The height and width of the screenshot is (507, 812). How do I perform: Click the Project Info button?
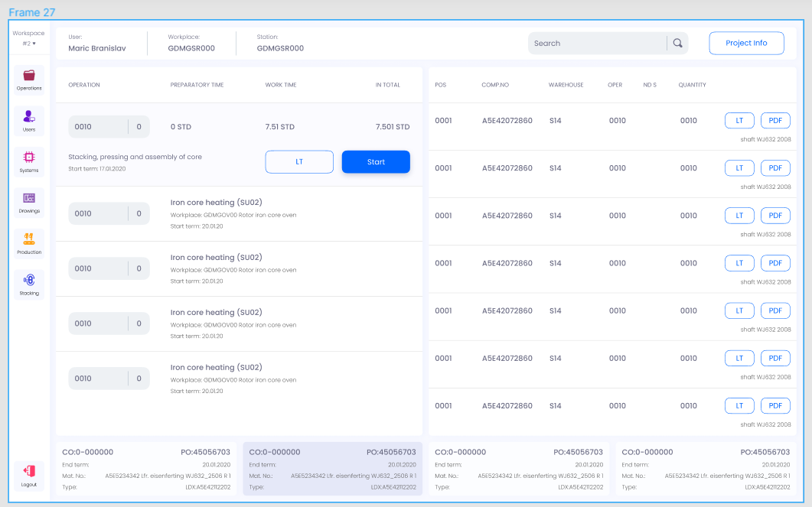[x=746, y=44]
